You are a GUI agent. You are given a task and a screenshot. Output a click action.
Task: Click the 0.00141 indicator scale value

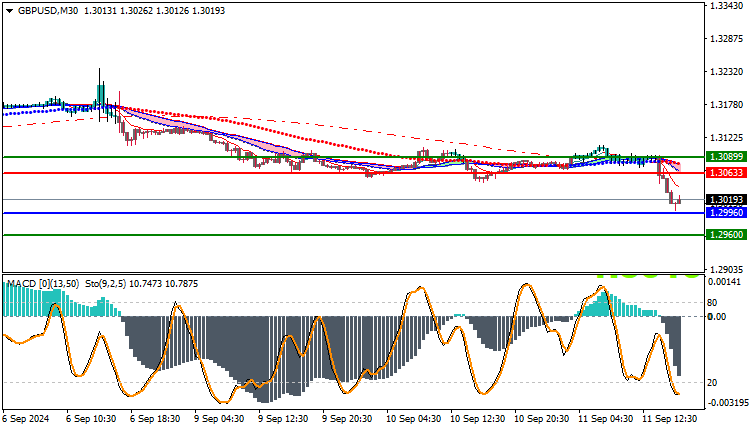723,282
